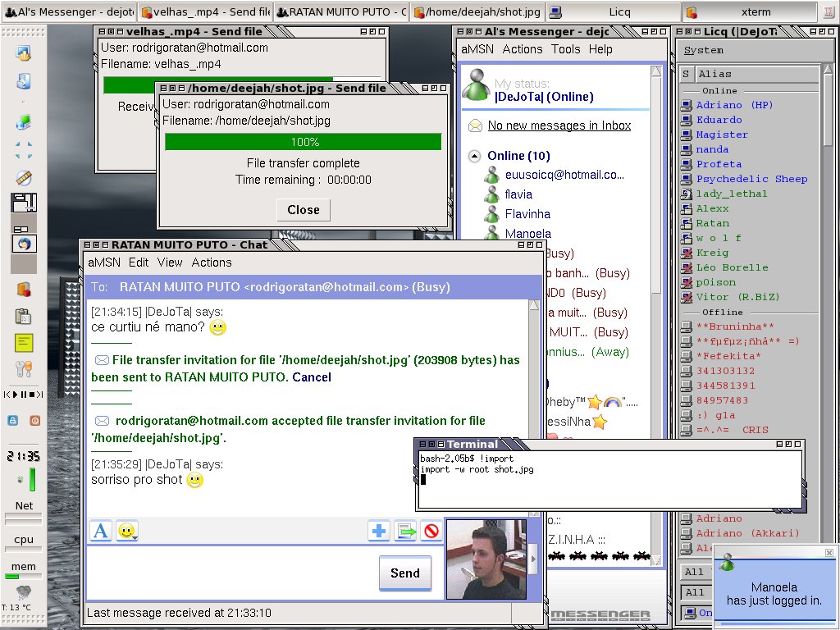Image resolution: width=840 pixels, height=630 pixels.
Task: Click the expand arrow beside the display picture
Action: (533, 559)
